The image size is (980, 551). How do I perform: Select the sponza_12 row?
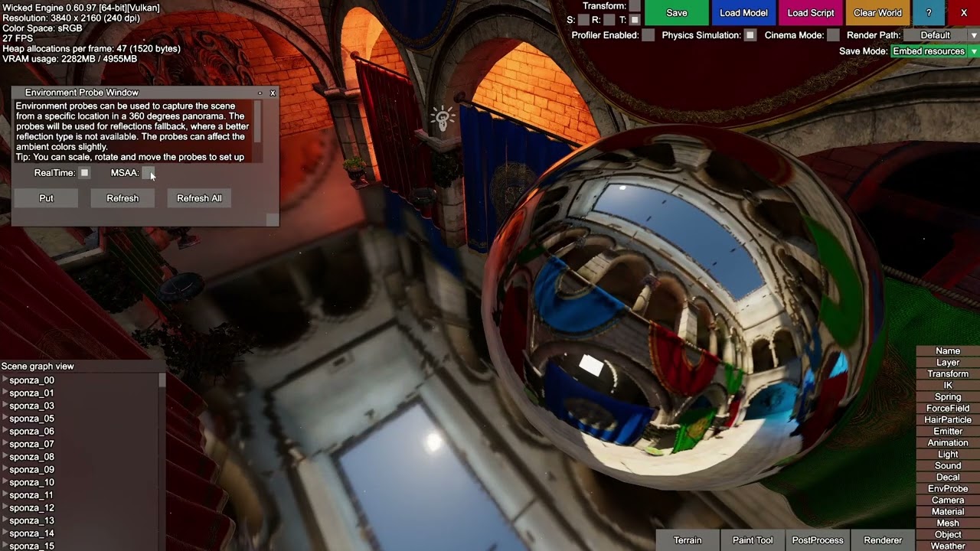(80, 508)
